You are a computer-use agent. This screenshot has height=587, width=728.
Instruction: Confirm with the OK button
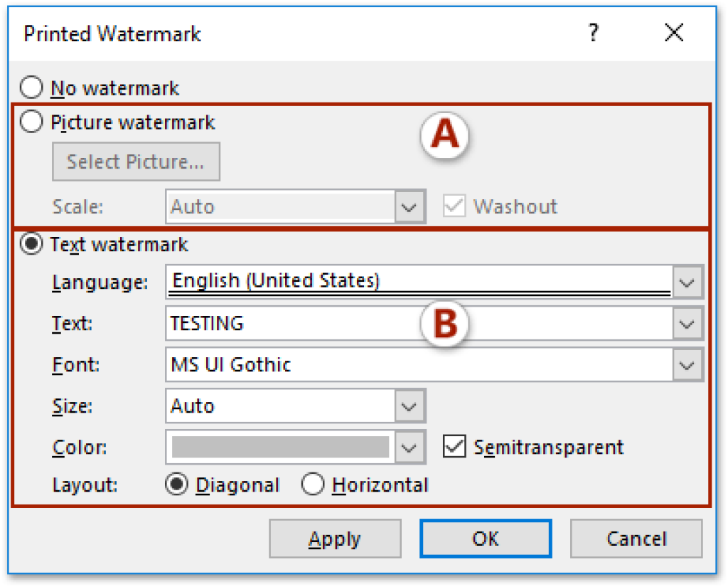click(485, 539)
